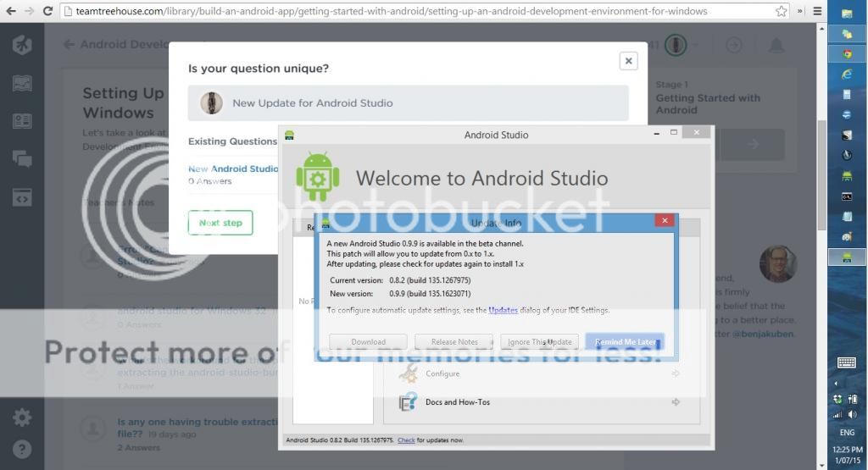
Task: Close the Update Info dialog
Action: click(665, 221)
